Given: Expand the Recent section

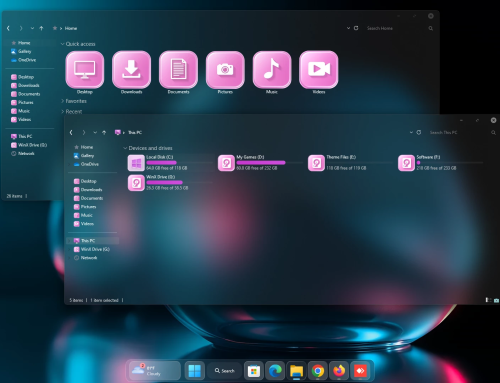Looking at the screenshot, I should pos(62,111).
